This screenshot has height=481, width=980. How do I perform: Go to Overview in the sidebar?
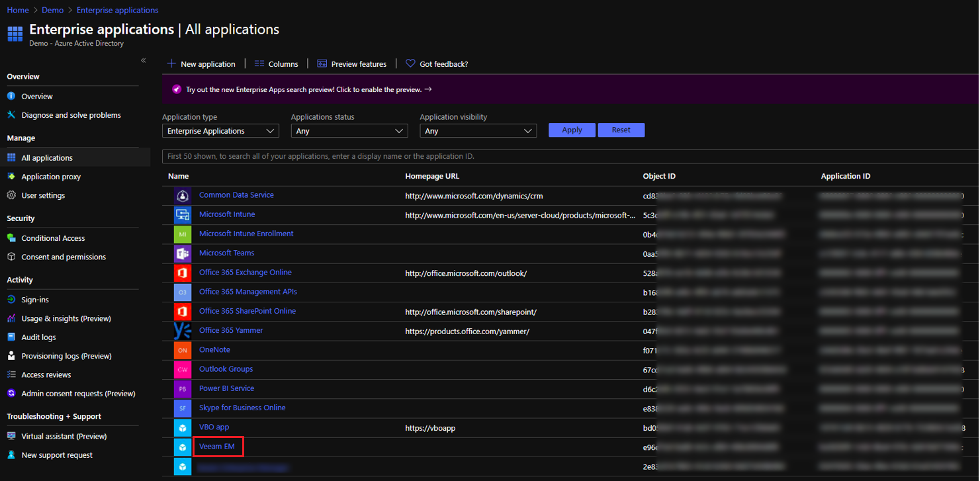point(37,97)
